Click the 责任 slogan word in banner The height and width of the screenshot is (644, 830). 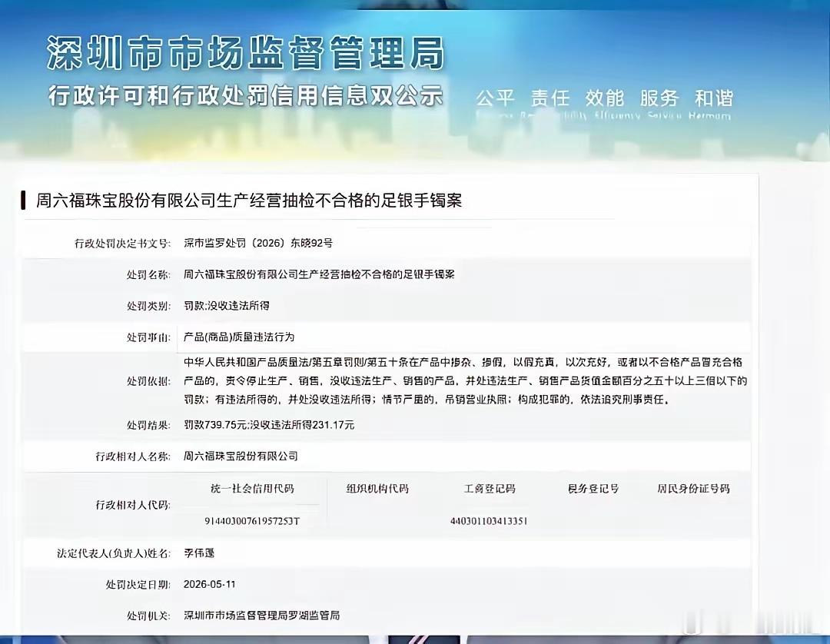tap(550, 98)
